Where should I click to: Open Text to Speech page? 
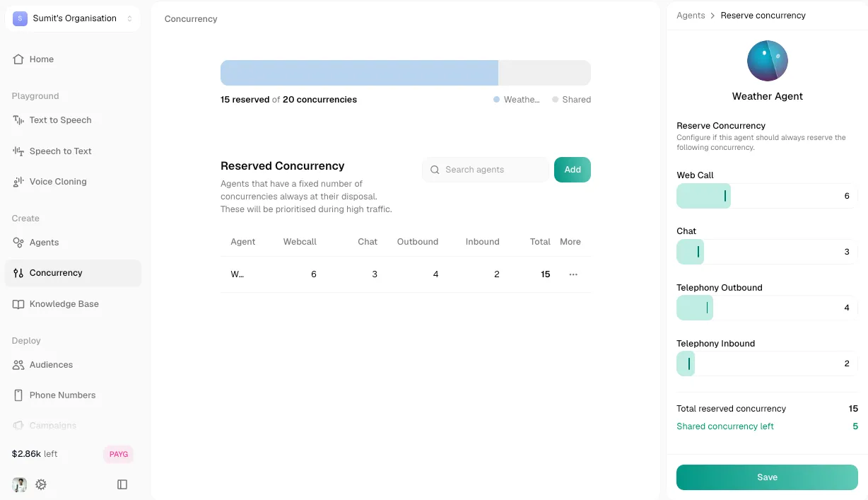coord(73,120)
